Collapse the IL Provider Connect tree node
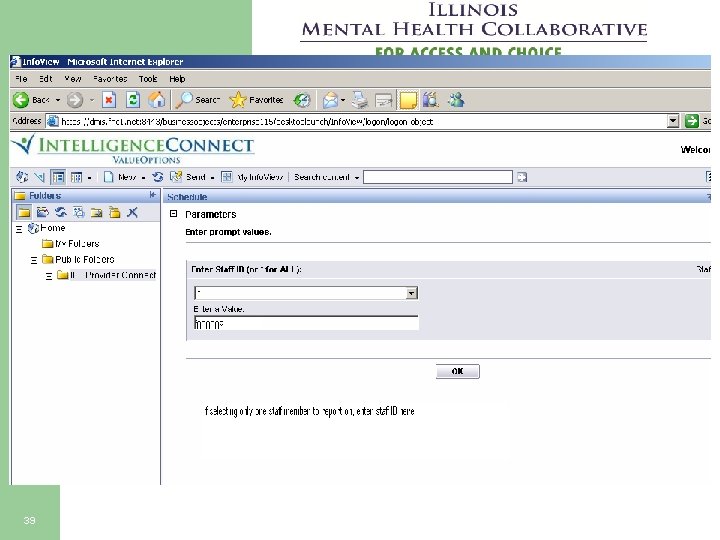The height and width of the screenshot is (540, 720). pos(49,276)
